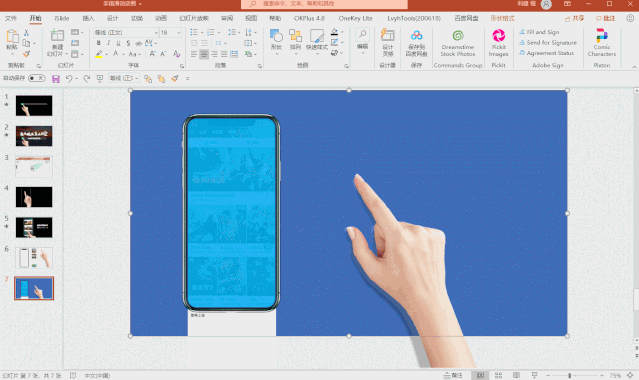Screen dimensions: 639x380
Task: Toggle the AutoSave switch
Action: coord(36,78)
